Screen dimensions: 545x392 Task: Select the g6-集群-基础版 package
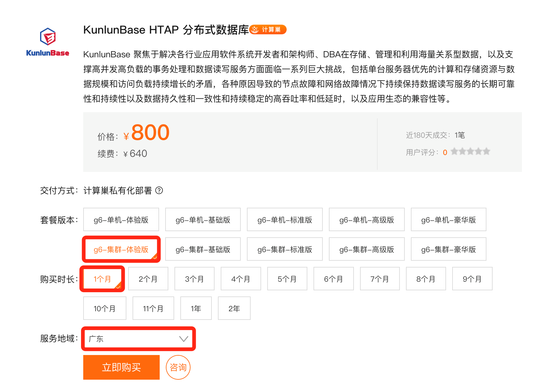coord(203,249)
